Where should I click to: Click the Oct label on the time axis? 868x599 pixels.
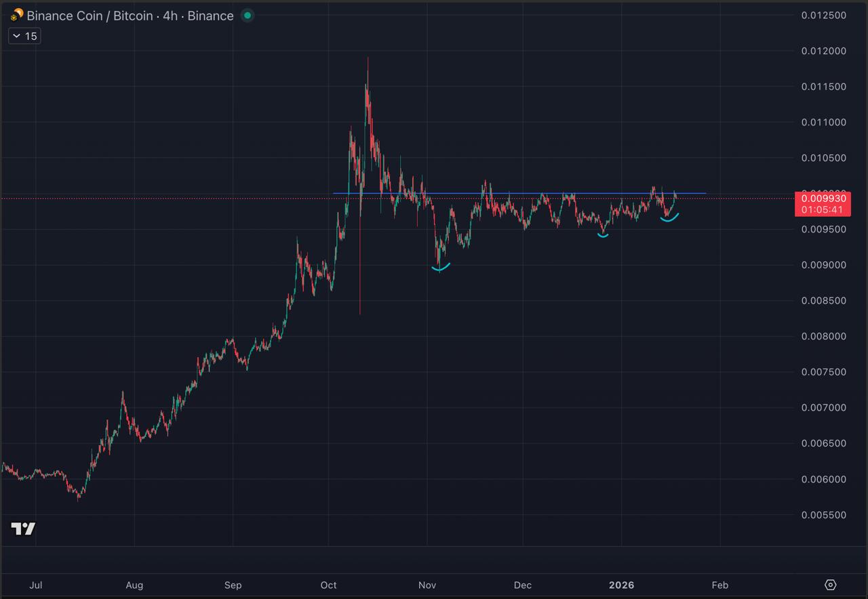point(328,585)
